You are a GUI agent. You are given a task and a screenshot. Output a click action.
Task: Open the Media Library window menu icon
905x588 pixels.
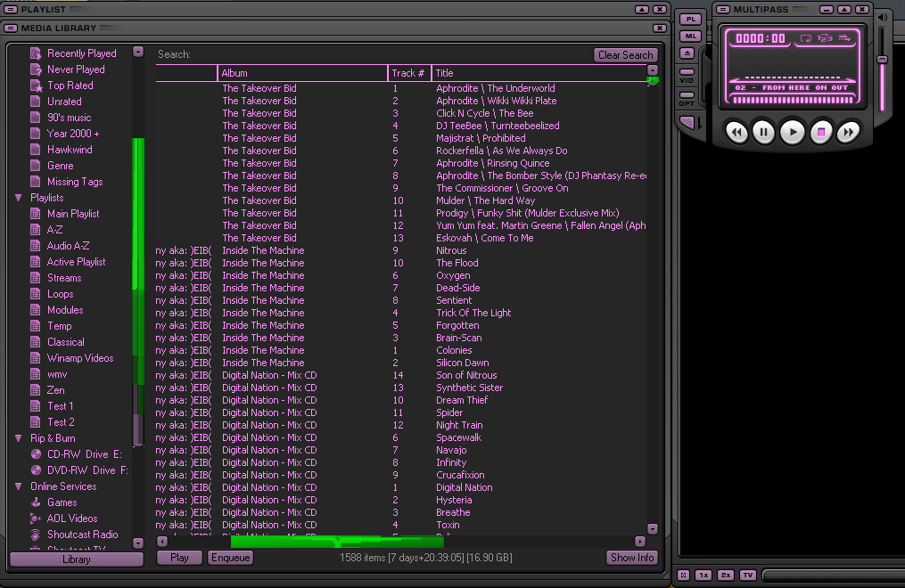tap(11, 28)
